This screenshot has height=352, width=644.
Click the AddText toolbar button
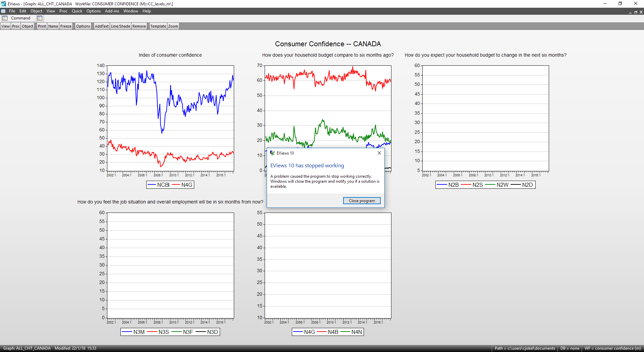(102, 26)
